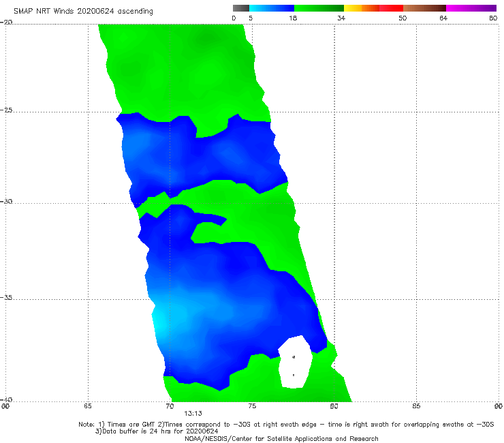
Task: Click the longitude axis label "85"
Action: click(x=416, y=406)
